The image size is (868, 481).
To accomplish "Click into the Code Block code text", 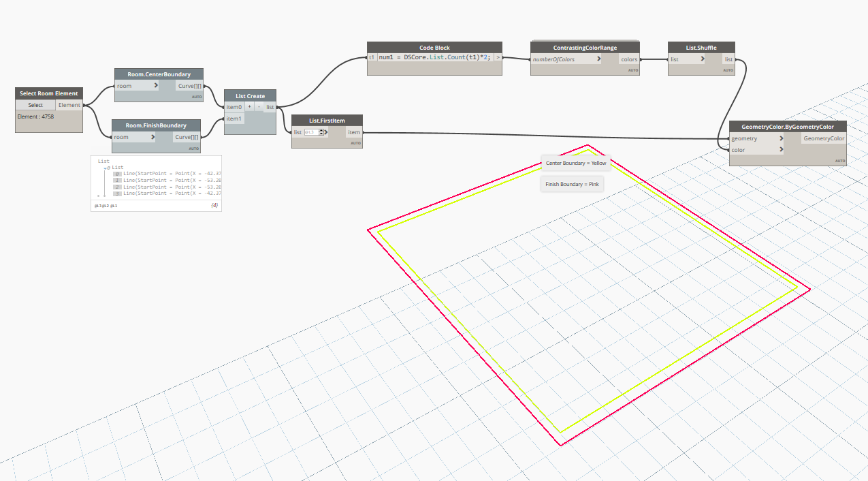I will [x=434, y=58].
